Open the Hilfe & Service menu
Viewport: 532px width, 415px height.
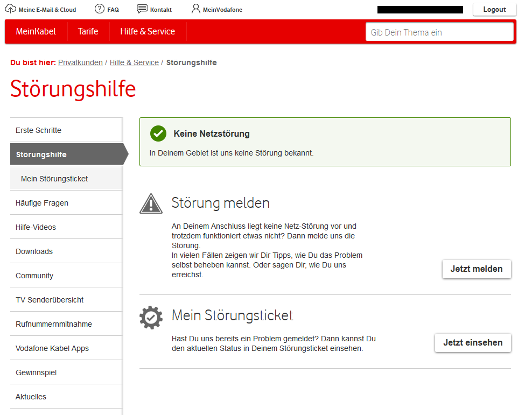[x=148, y=32]
